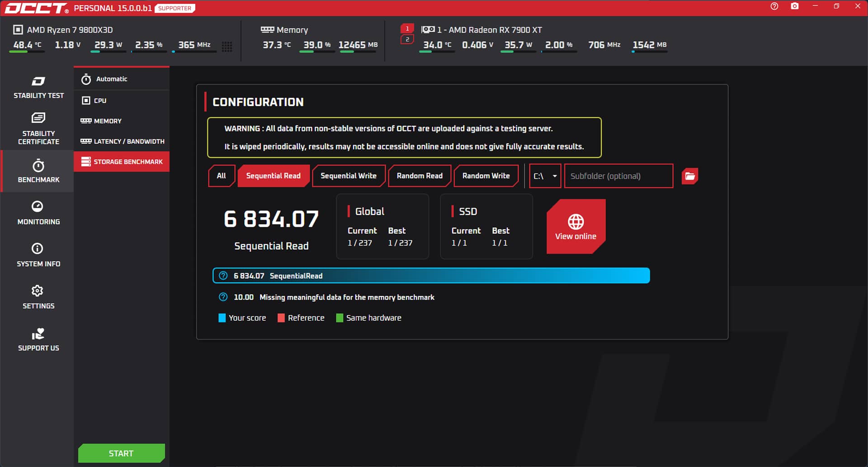This screenshot has height=467, width=868.
Task: Open the help question mark icon
Action: click(x=774, y=6)
